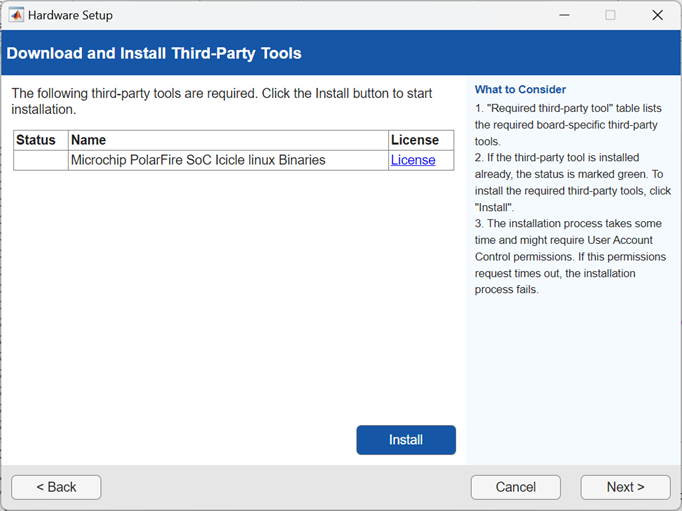The height and width of the screenshot is (511, 682).
Task: Click the "Download and Install Third-Party Tools" banner title
Action: pyautogui.click(x=154, y=53)
